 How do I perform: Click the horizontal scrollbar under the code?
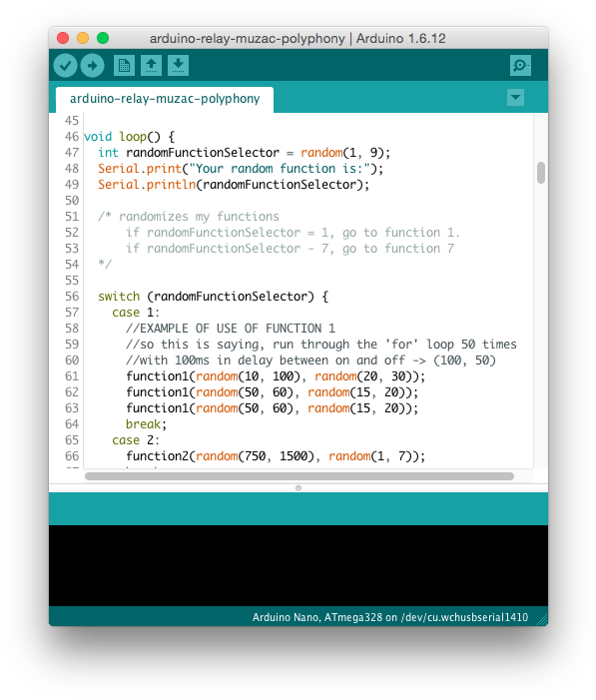point(299,476)
